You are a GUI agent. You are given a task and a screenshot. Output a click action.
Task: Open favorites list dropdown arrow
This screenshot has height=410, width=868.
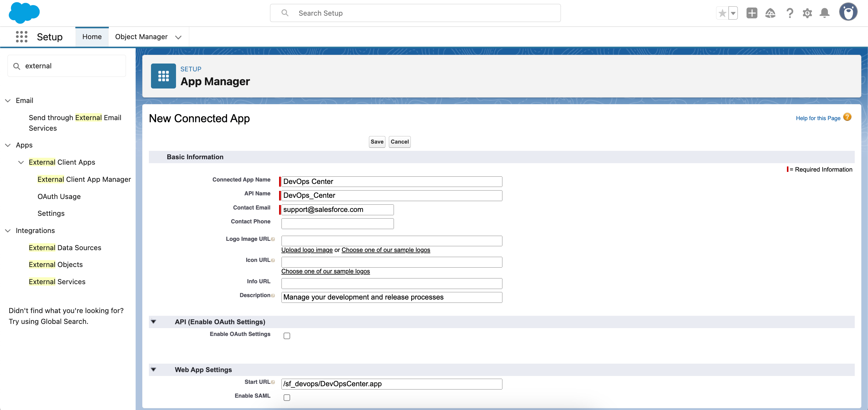(x=733, y=13)
